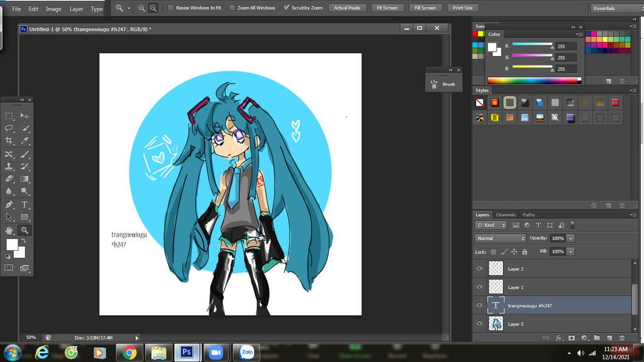Image resolution: width=644 pixels, height=362 pixels.
Task: Select the Gradient tool
Action: [25, 179]
